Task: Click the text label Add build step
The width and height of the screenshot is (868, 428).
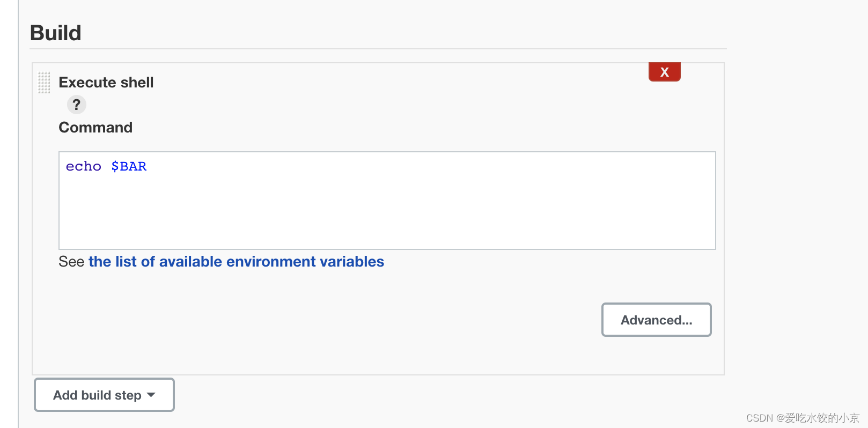Action: pyautogui.click(x=97, y=395)
